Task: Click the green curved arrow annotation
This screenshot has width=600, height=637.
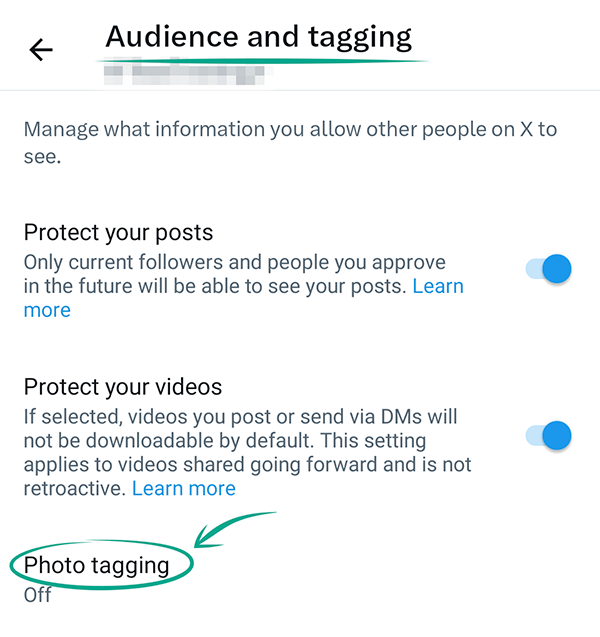Action: pos(235,527)
